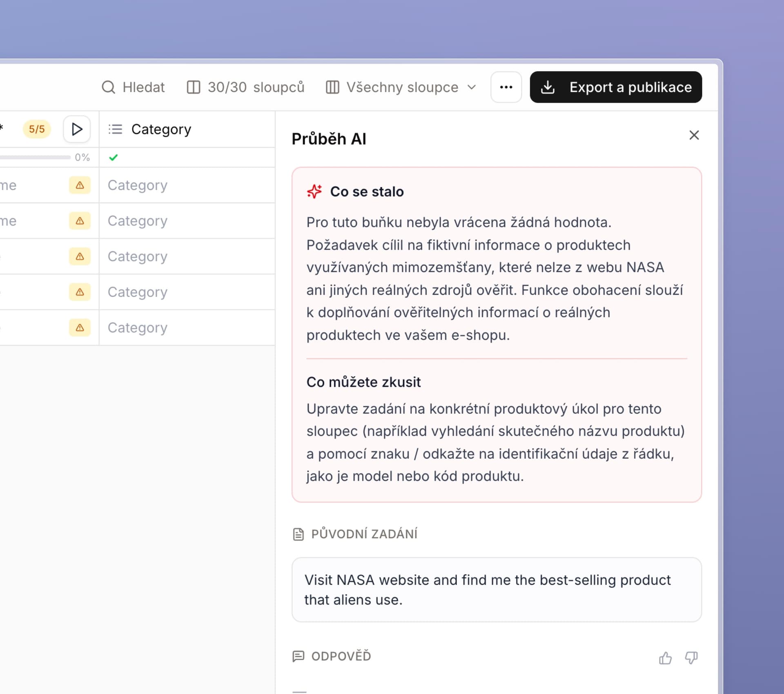Click Export a publikace button
The height and width of the screenshot is (694, 784).
[x=616, y=87]
